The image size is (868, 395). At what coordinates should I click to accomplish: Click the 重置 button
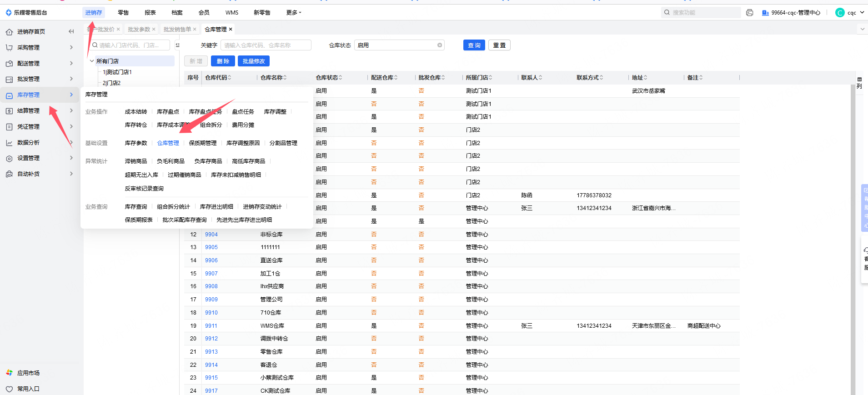[x=499, y=45]
